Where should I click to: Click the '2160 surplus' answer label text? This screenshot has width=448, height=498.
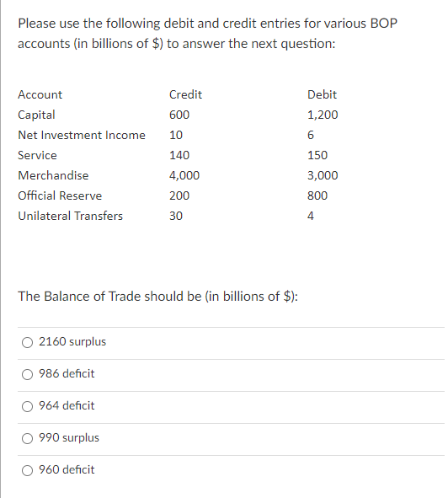[x=72, y=342]
